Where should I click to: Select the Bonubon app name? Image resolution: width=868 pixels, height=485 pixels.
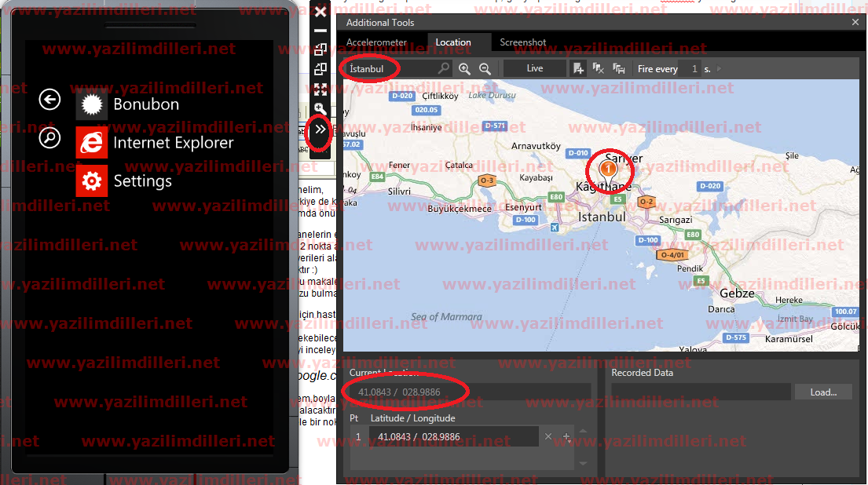click(x=146, y=104)
